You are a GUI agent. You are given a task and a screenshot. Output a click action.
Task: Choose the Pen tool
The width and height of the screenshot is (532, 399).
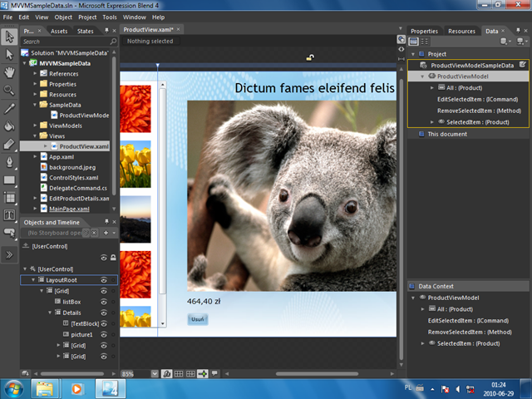point(9,162)
